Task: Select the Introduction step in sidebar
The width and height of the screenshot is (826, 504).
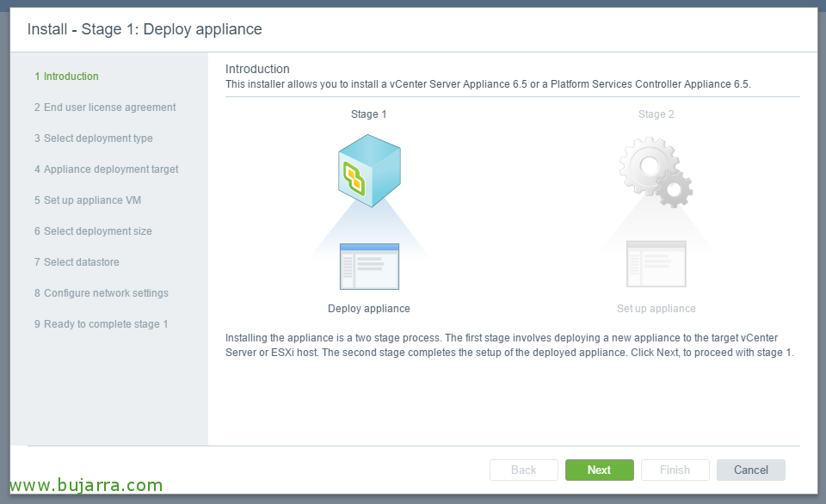Action: pos(66,77)
